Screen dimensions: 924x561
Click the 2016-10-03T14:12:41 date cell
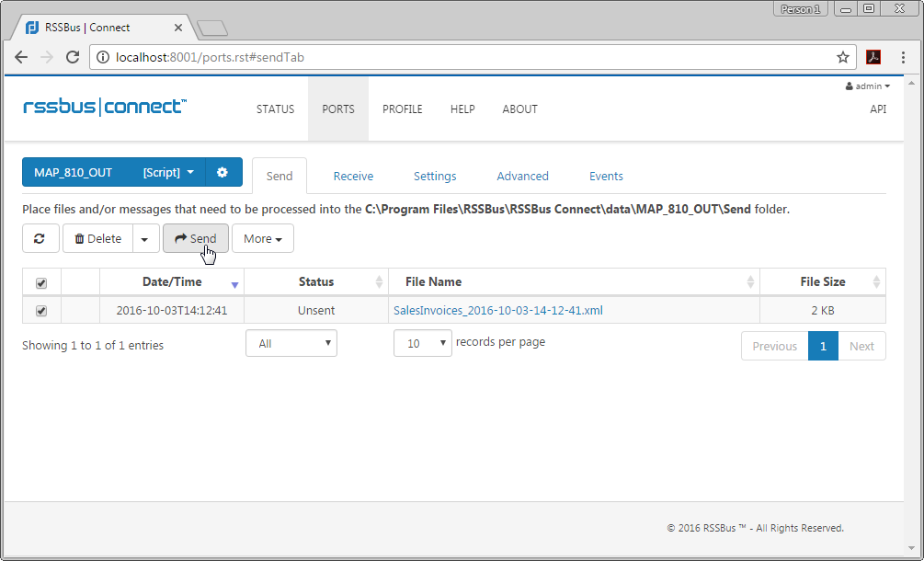point(172,310)
